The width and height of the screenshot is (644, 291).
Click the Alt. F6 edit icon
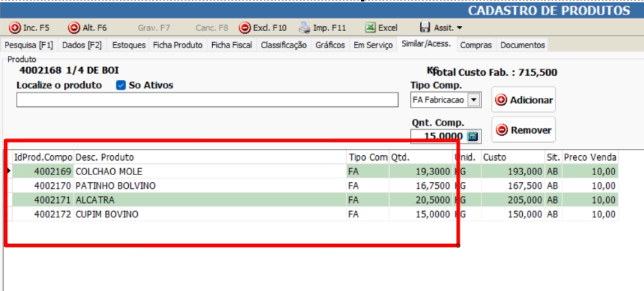point(74,28)
